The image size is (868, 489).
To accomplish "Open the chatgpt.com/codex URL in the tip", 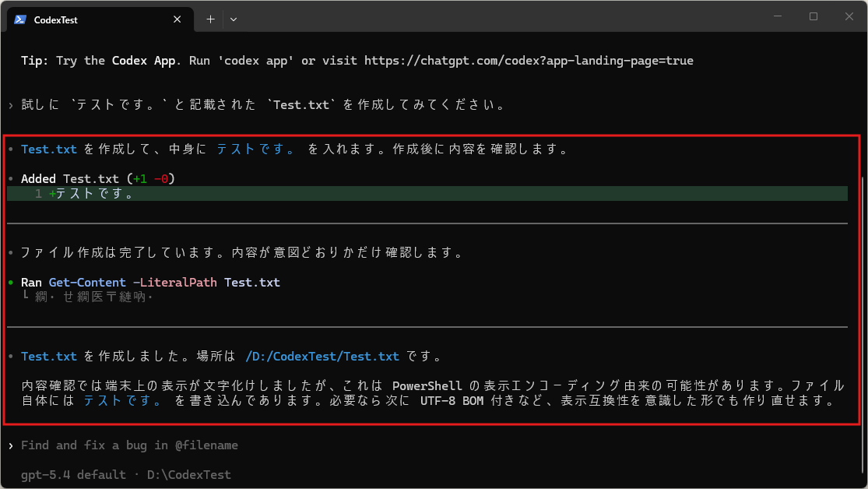I will click(x=528, y=61).
